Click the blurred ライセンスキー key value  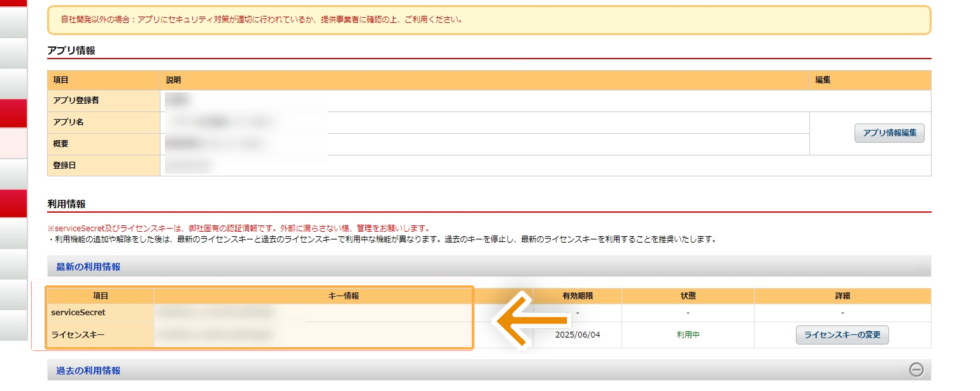pos(215,334)
